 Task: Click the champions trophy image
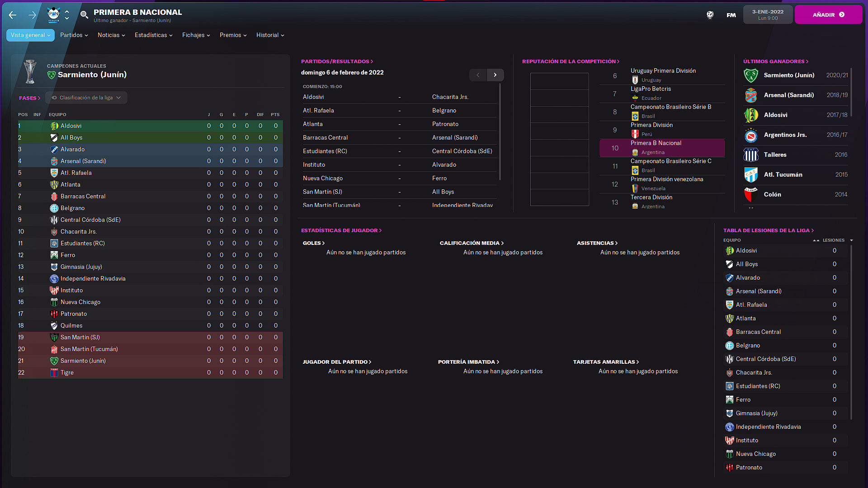[30, 71]
